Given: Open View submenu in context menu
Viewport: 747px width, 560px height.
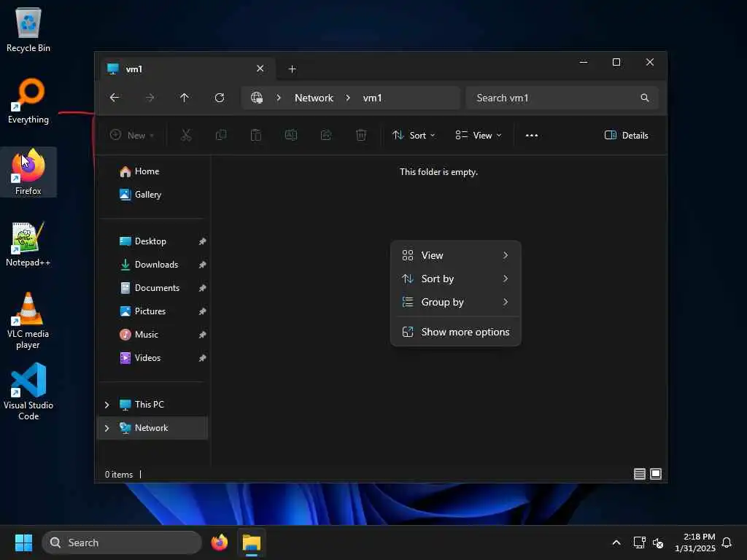Looking at the screenshot, I should coord(455,255).
